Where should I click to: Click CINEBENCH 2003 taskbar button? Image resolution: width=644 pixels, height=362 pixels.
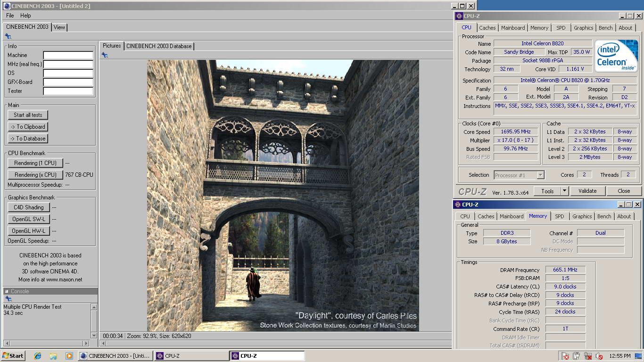(116, 356)
